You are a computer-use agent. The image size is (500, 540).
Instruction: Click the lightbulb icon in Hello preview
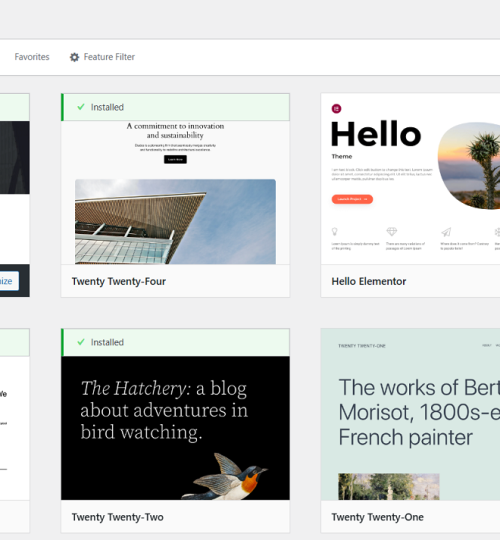334,231
